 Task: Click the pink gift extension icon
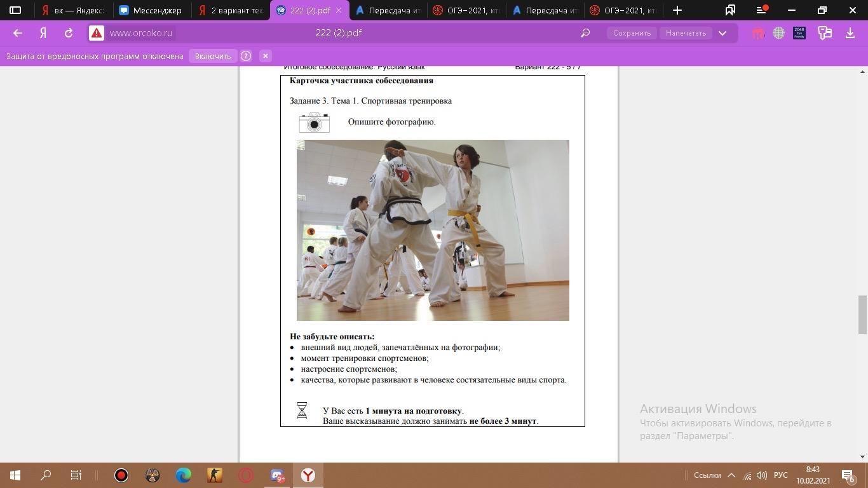coord(757,33)
